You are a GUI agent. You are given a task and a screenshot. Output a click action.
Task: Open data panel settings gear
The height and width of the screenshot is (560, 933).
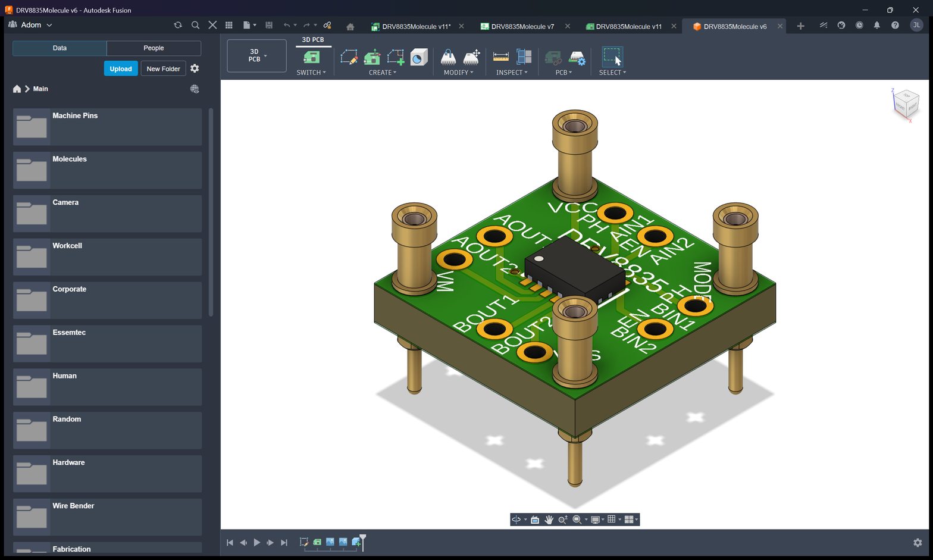[x=195, y=68]
